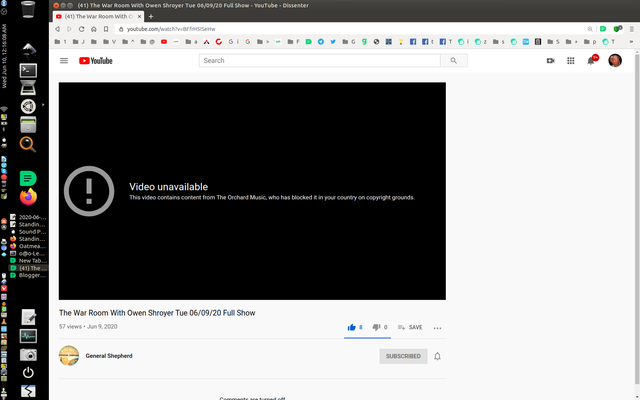Open the YouTube guide hamburger menu
The image size is (640, 400).
(x=64, y=61)
